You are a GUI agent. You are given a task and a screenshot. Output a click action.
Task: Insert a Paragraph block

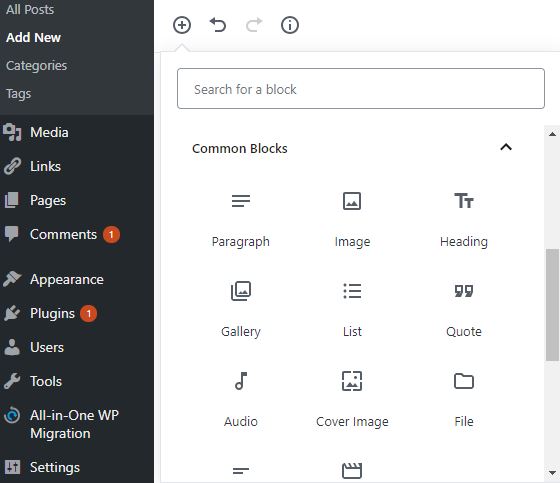[x=241, y=220]
